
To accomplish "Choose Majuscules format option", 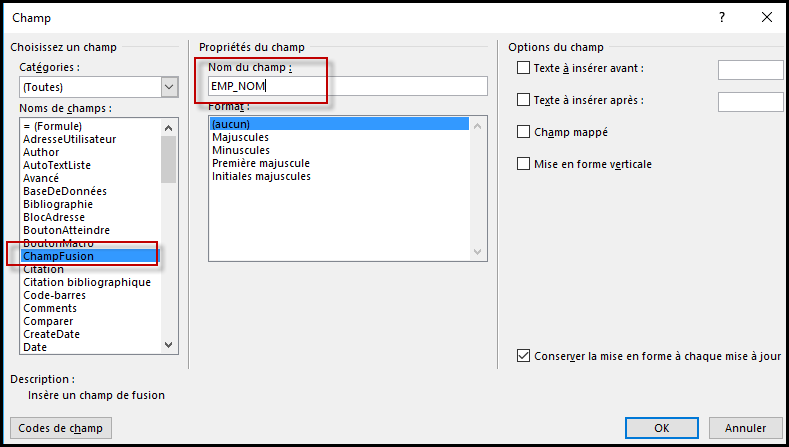I will point(240,137).
